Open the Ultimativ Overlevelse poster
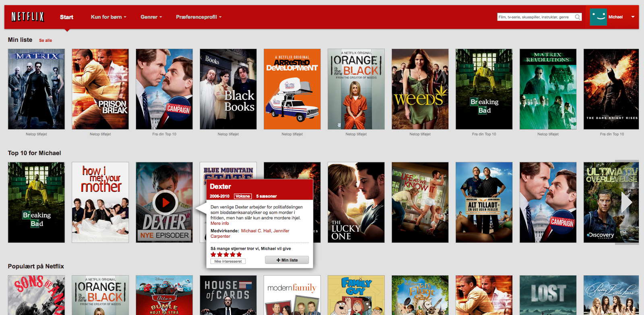 click(x=611, y=202)
